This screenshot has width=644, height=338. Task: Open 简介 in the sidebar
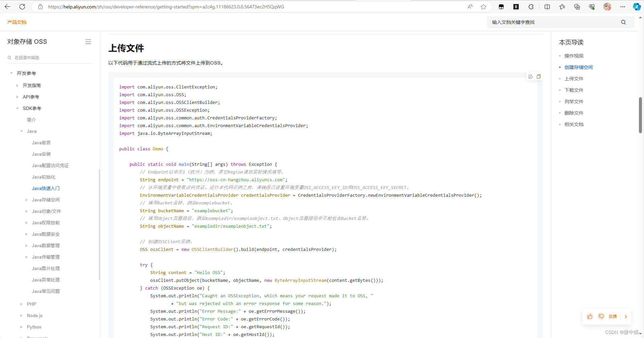[x=31, y=120]
